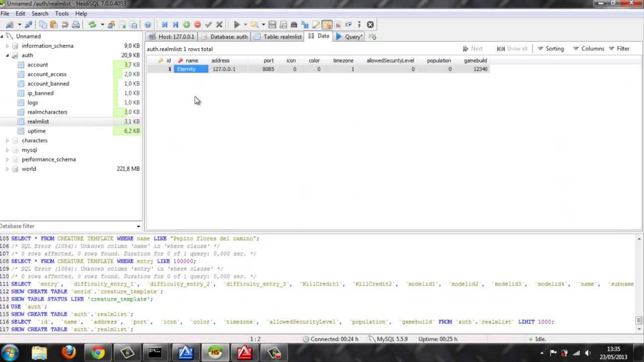Close tab with the round X icon
This screenshot has height=362, width=644.
point(370,24)
